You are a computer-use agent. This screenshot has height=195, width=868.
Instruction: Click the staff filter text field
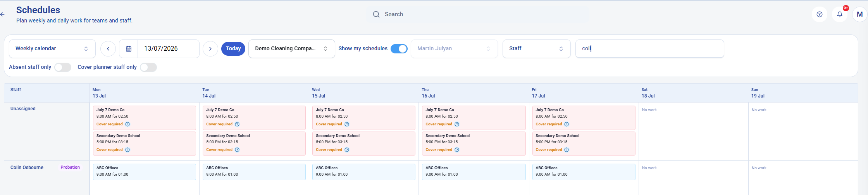[x=650, y=49]
